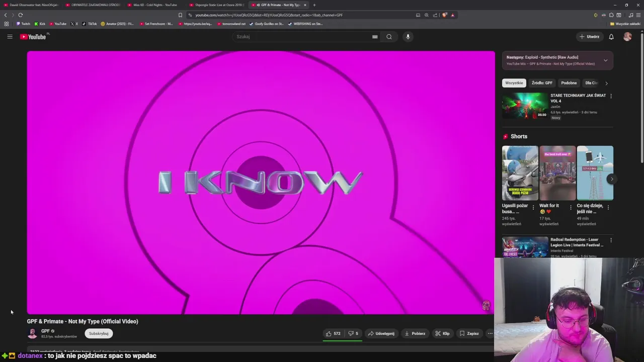The width and height of the screenshot is (644, 362).
Task: Open the YouTube hamburger guide menu
Action: tap(10, 37)
